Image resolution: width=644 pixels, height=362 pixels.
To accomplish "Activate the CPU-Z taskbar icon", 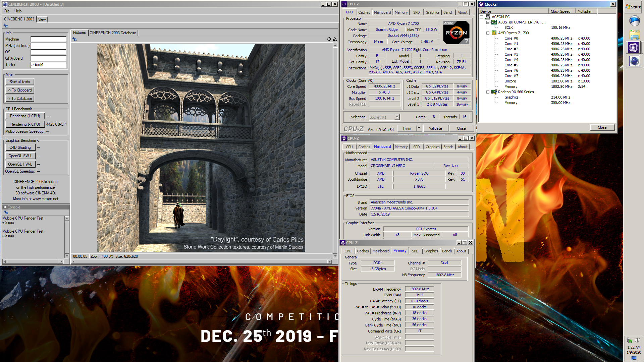I will [x=633, y=48].
